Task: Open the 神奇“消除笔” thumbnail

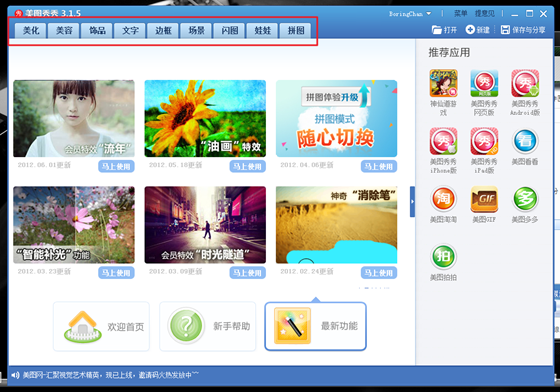Action: pyautogui.click(x=336, y=225)
